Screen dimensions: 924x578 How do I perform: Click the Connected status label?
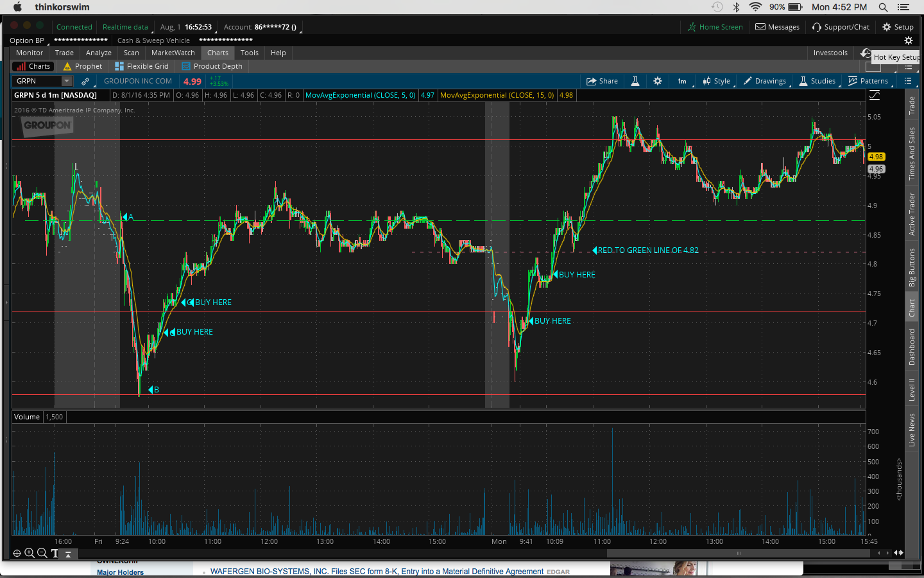(74, 27)
